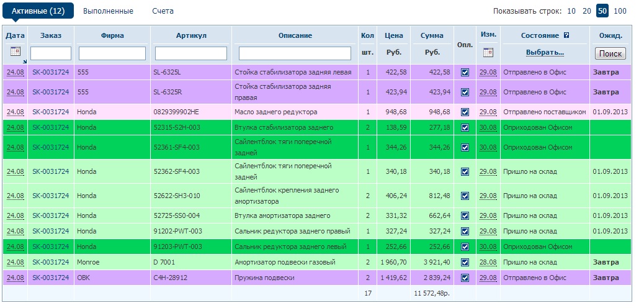The image size is (644, 308).
Task: Open order SK-0031724 in the OBK row
Action: pos(51,278)
